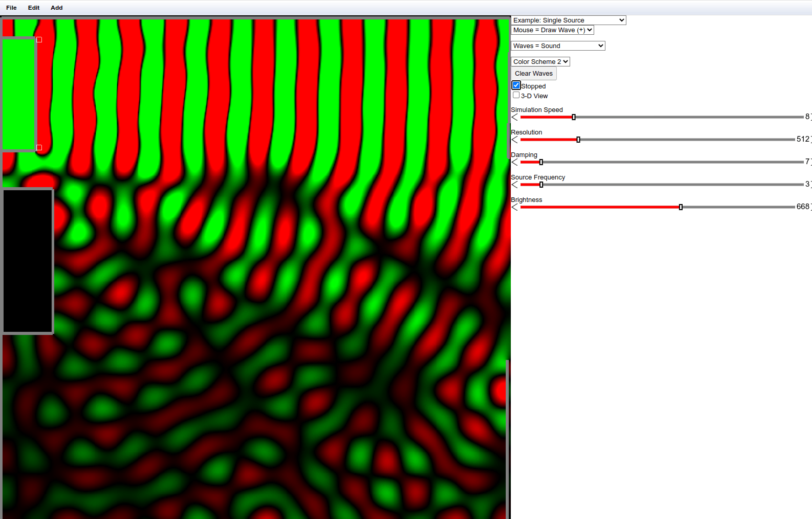Open the Mouse = Draw Wave (+) dropdown

(x=552, y=30)
